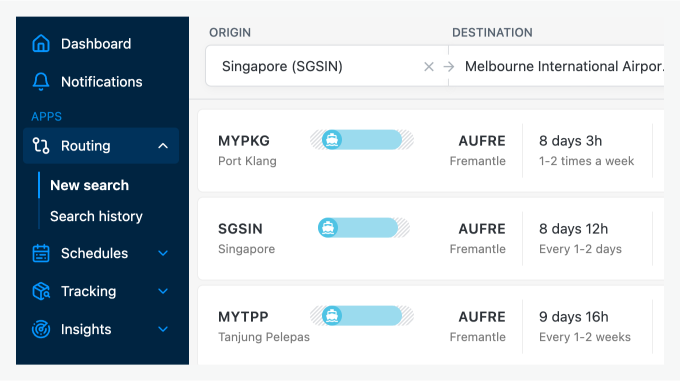Expand the Insights menu chevron
680x381 pixels.
click(x=163, y=329)
